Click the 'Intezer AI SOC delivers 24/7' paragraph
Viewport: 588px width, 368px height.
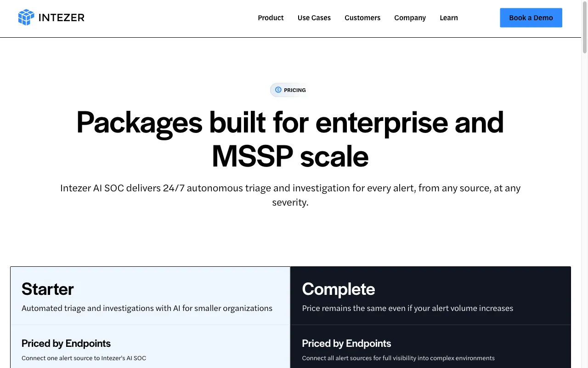(x=290, y=195)
